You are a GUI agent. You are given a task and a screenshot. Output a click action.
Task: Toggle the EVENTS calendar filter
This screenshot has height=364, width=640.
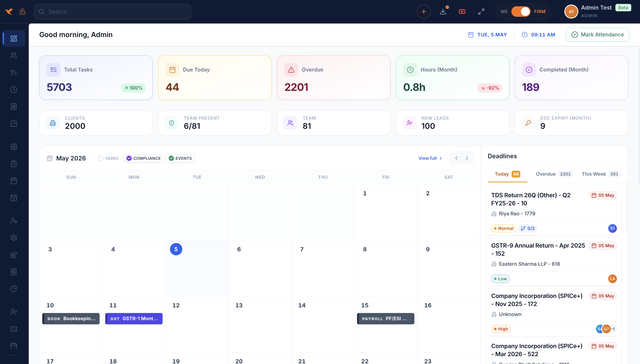click(x=180, y=158)
